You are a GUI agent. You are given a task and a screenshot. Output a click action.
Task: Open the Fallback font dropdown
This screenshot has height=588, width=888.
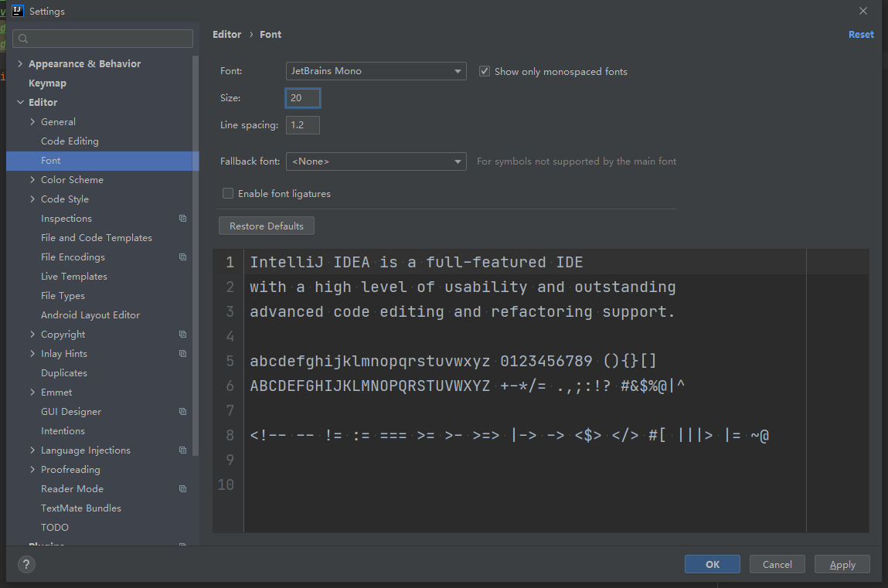(x=376, y=161)
